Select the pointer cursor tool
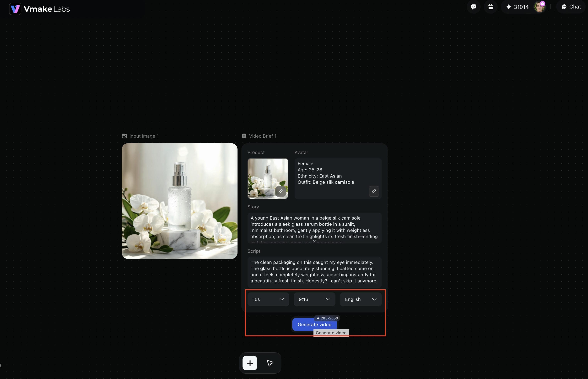 pos(270,363)
